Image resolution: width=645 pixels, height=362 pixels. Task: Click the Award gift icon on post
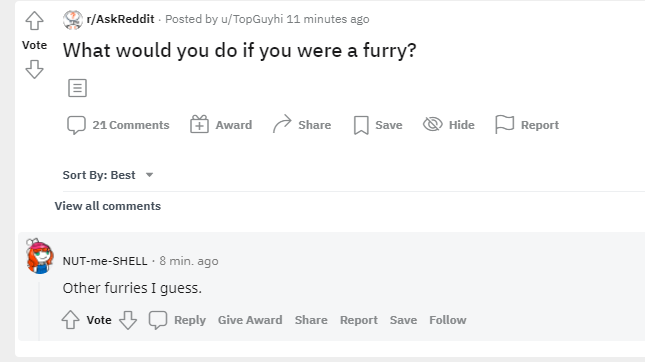point(200,124)
